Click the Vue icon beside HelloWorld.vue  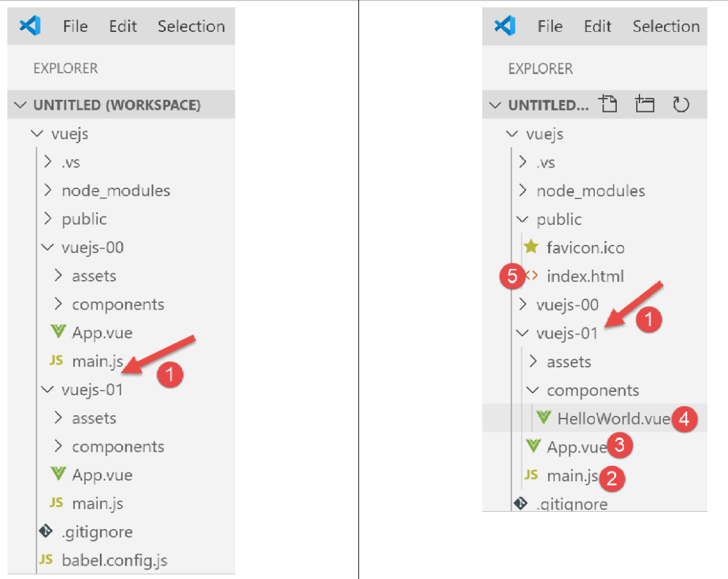pyautogui.click(x=544, y=418)
